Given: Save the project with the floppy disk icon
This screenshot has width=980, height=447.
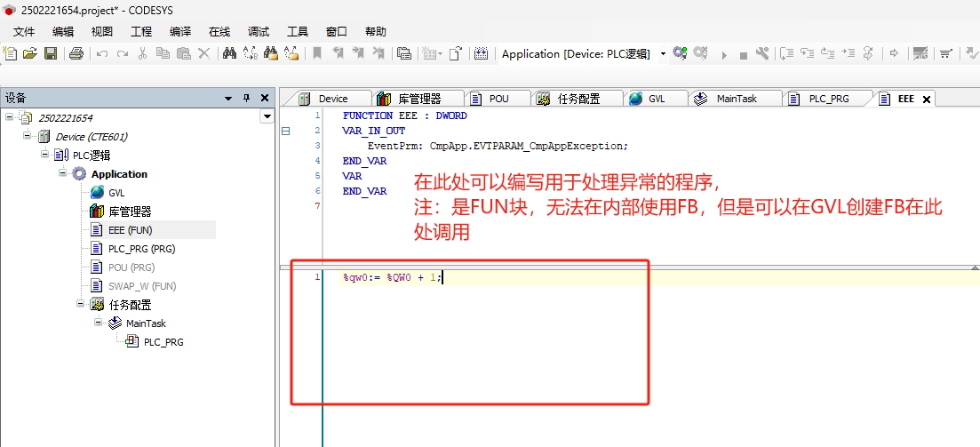Looking at the screenshot, I should (x=51, y=54).
